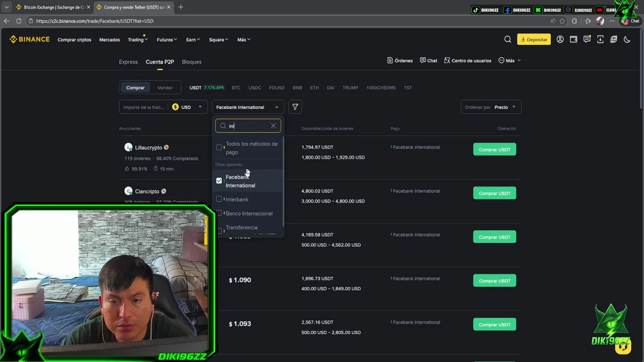Open the tab list dropdown in browser
The image size is (644, 362).
(x=6, y=7)
